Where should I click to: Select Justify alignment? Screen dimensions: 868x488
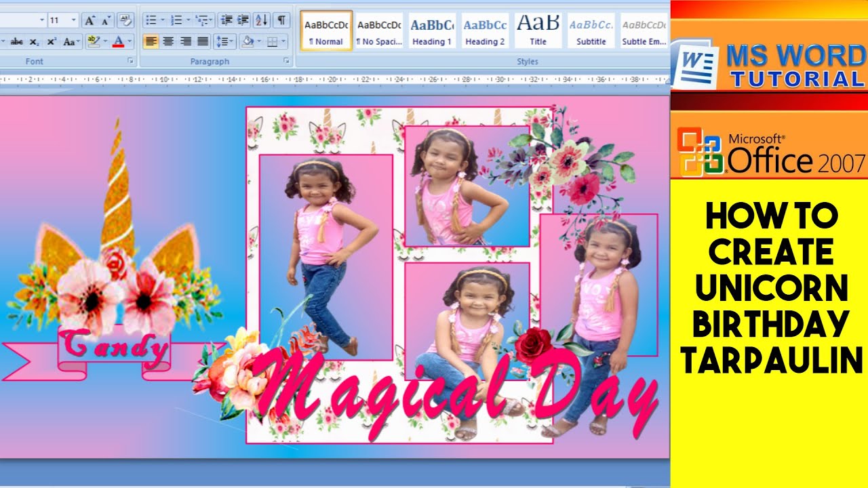[x=202, y=41]
